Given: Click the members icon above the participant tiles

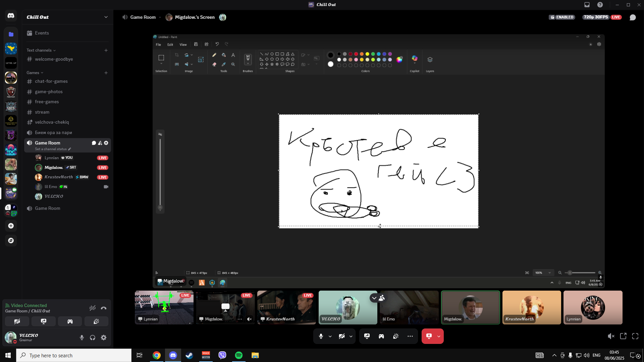Looking at the screenshot, I should 382,298.
